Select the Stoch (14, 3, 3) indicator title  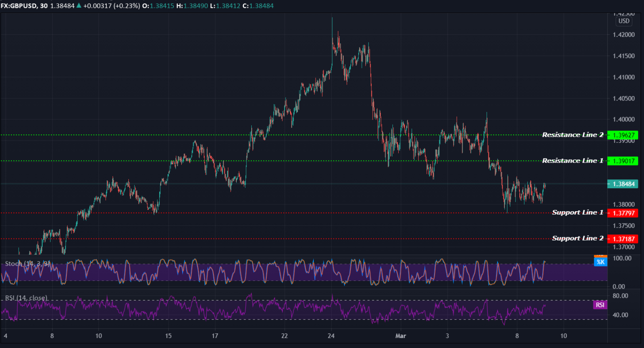[28, 264]
